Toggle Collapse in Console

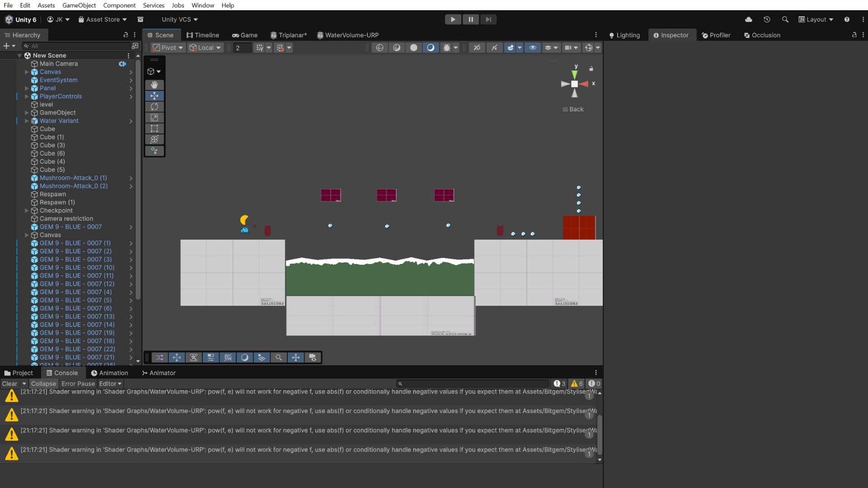tap(43, 384)
